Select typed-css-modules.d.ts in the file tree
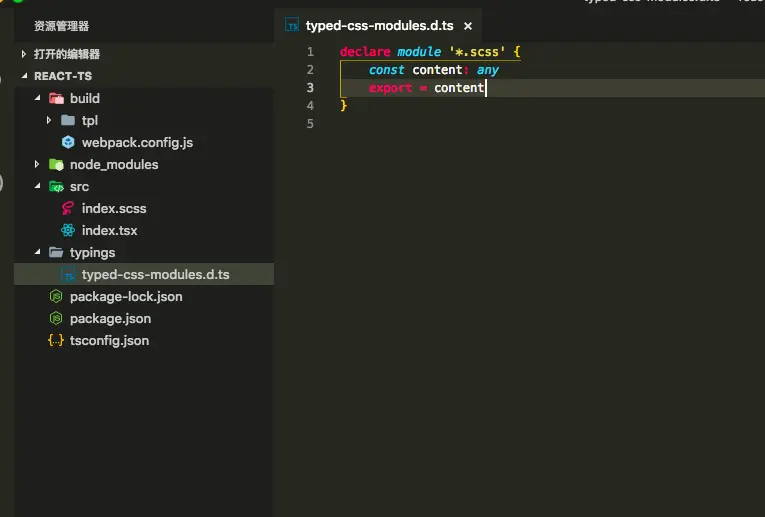 click(x=155, y=275)
